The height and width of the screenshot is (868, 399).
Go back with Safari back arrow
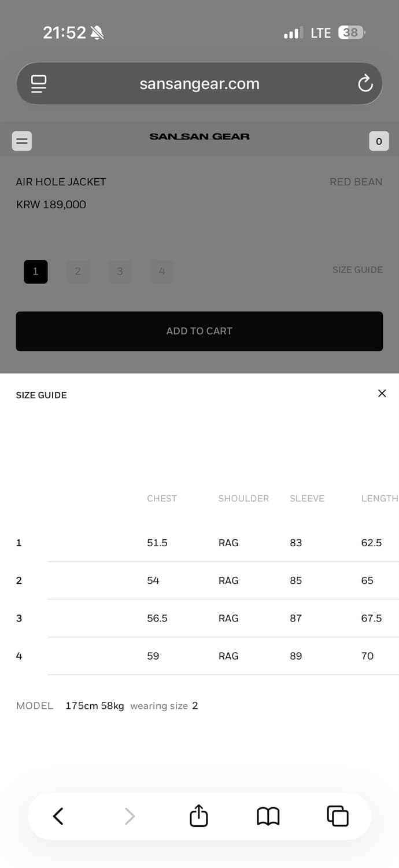point(58,816)
